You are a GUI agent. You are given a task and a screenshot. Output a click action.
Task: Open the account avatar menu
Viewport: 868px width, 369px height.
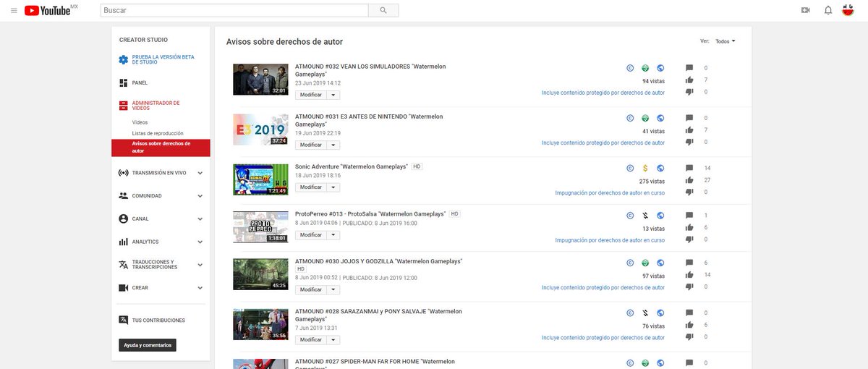(848, 10)
